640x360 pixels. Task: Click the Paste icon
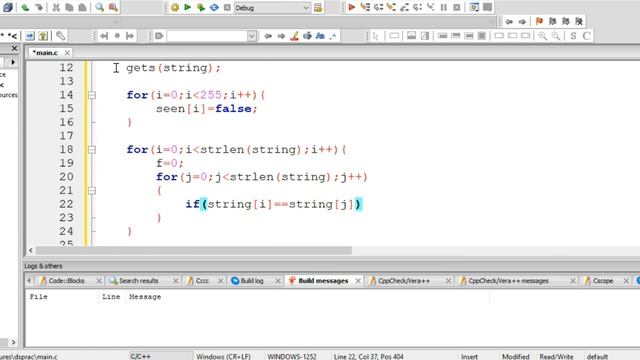click(82, 7)
